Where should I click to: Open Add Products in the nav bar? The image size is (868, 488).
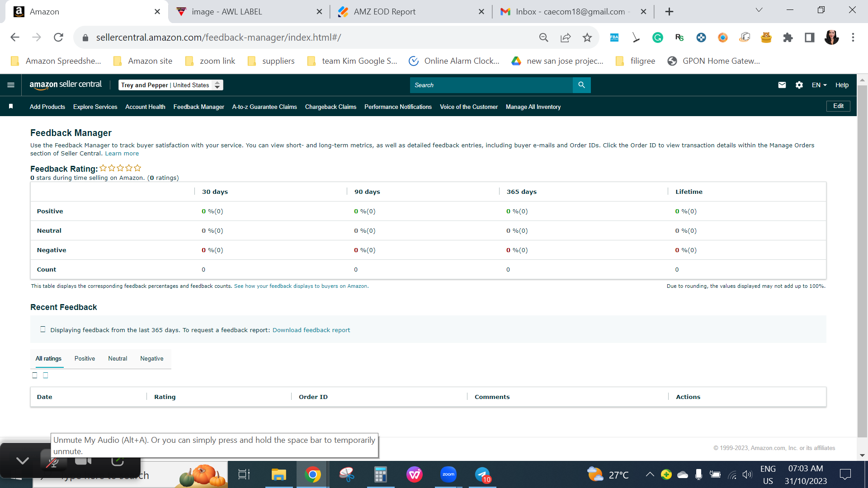47,107
